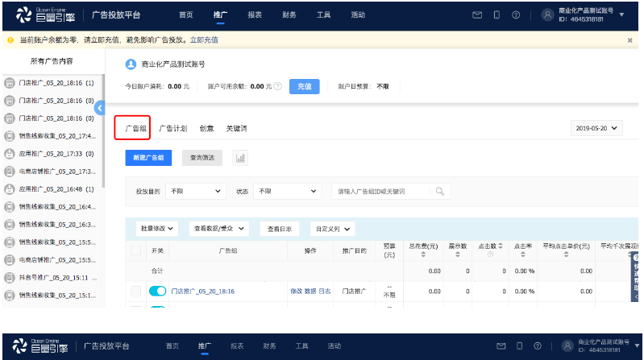Screen dimensions: 644x360
Task: Open the 门店推广_05_20_18:16 ad group link in table
Action: click(x=202, y=291)
